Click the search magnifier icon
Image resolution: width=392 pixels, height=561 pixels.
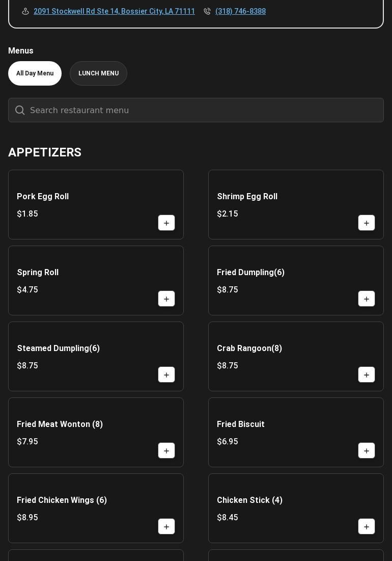point(20,110)
